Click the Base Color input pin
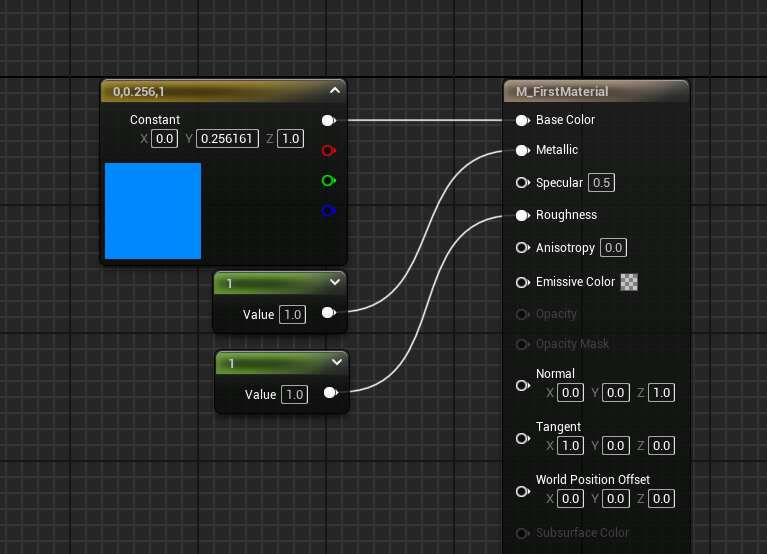Viewport: 767px width, 554px height. [x=522, y=120]
